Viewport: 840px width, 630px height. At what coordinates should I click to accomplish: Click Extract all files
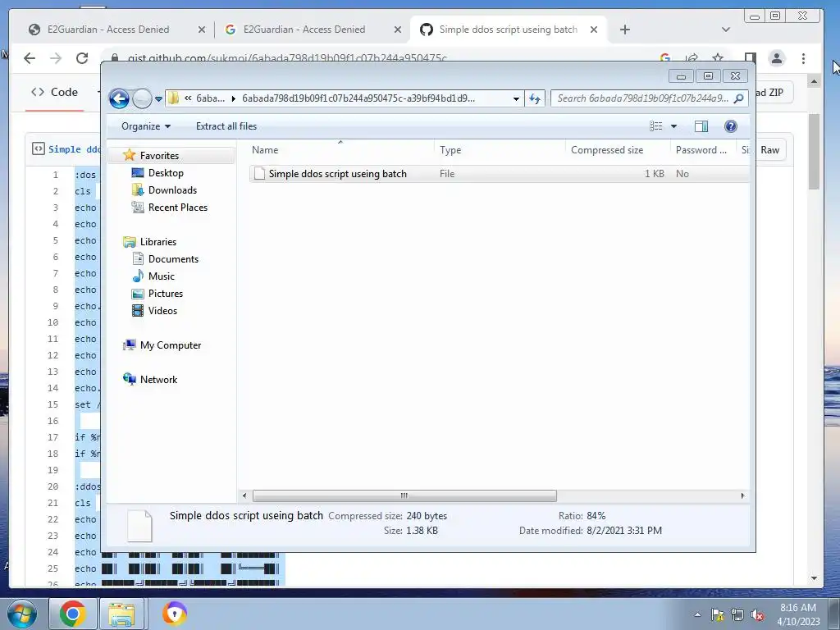pos(226,126)
